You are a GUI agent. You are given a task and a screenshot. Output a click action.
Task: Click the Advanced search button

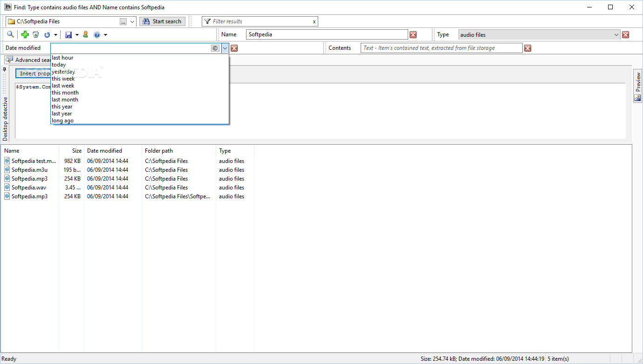coord(28,60)
